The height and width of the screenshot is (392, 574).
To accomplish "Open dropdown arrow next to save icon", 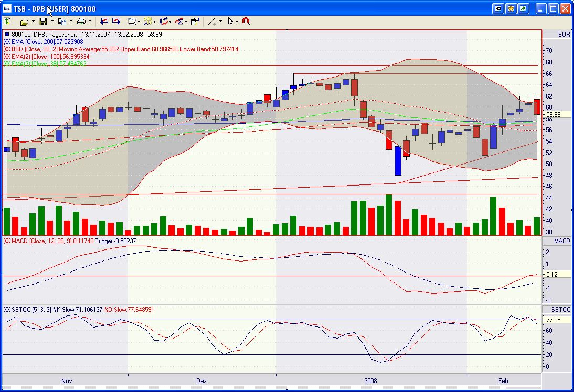I will pos(51,21).
